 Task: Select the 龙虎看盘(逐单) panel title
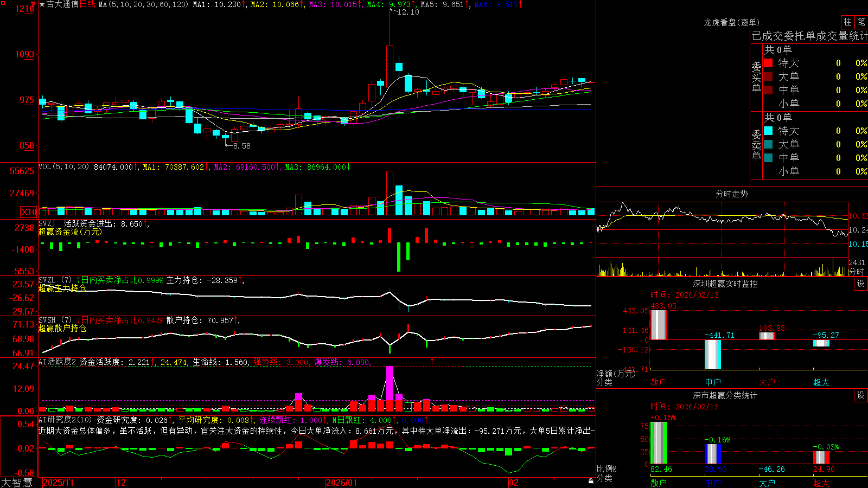point(731,22)
